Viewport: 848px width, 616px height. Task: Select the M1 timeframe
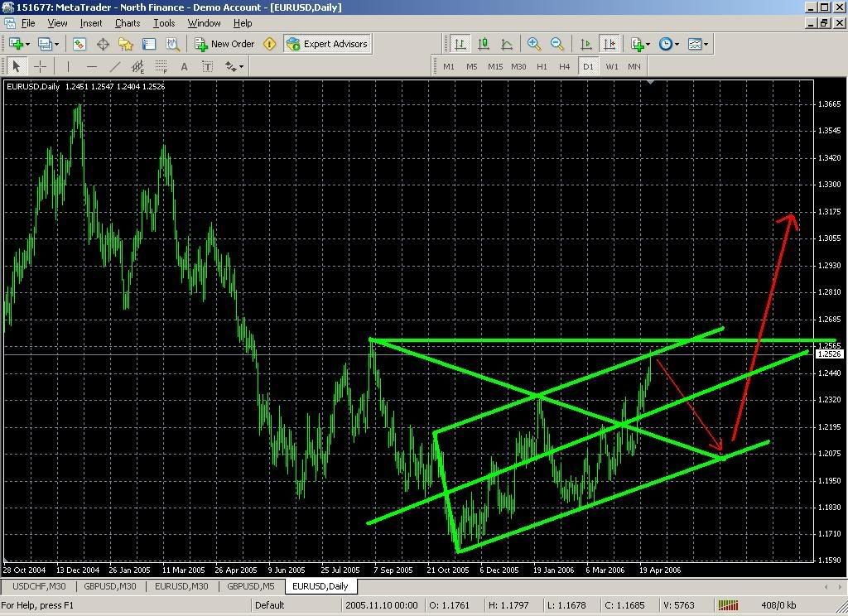pyautogui.click(x=449, y=66)
